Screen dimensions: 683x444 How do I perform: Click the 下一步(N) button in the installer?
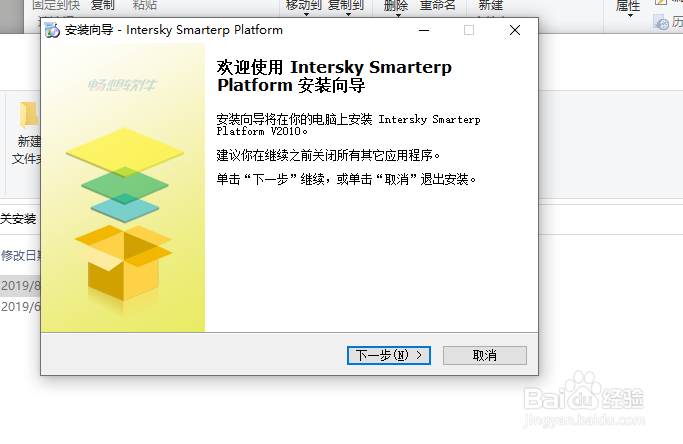[389, 355]
